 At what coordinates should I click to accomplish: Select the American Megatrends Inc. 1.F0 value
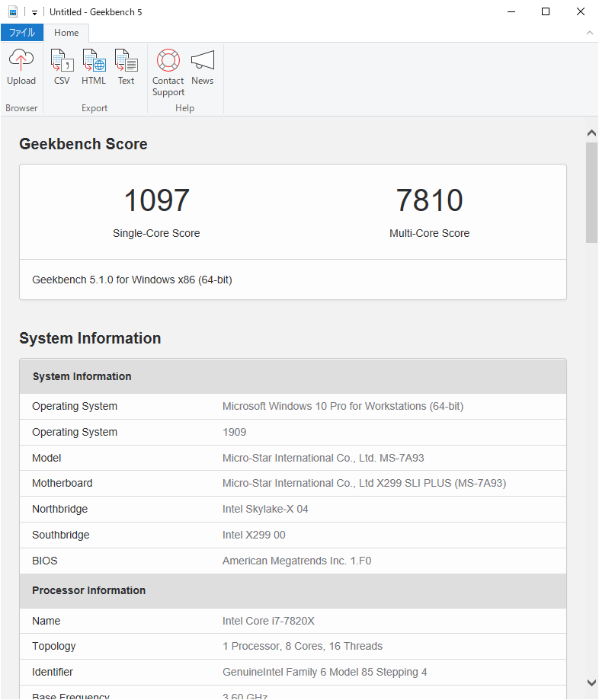click(x=296, y=561)
